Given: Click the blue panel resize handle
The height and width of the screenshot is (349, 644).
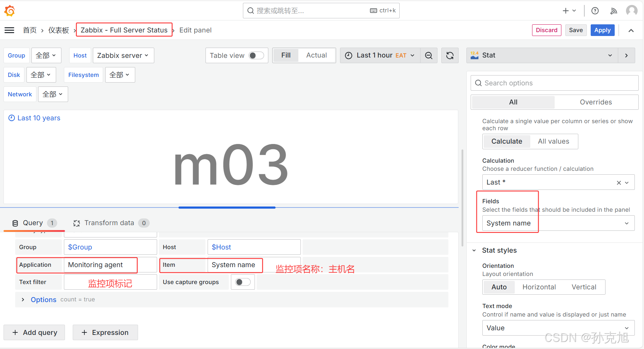Looking at the screenshot, I should point(227,207).
